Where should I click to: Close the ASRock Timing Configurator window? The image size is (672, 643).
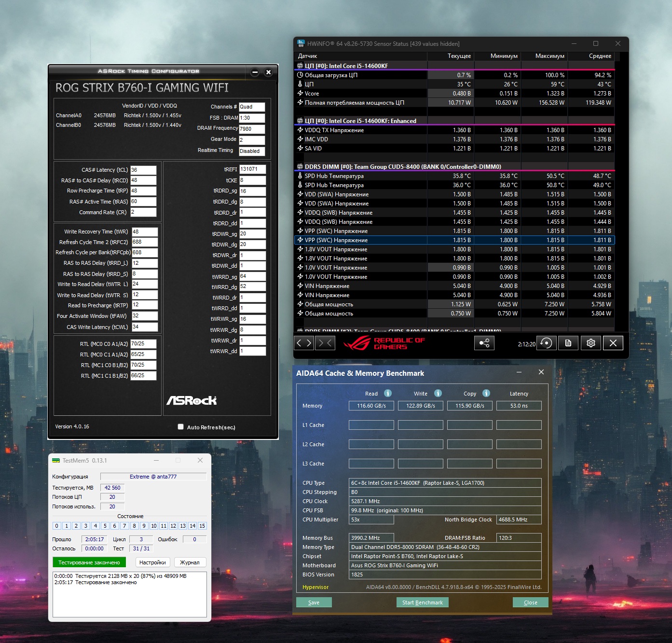coord(269,72)
